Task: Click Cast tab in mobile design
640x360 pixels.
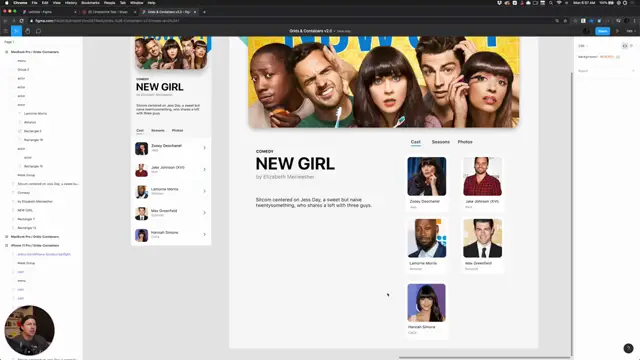Action: click(140, 131)
